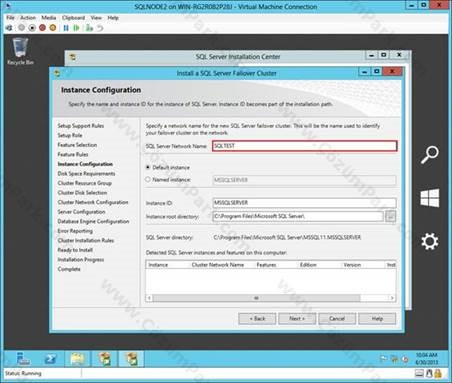This screenshot has width=452, height=383.
Task: Revert the VM using the undo arrow icon
Action: tap(100, 28)
